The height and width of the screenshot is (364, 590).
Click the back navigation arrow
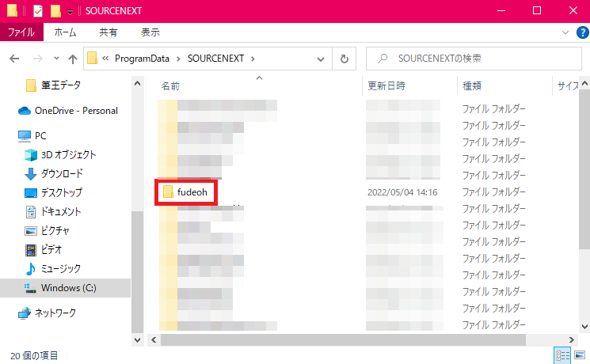(14, 59)
